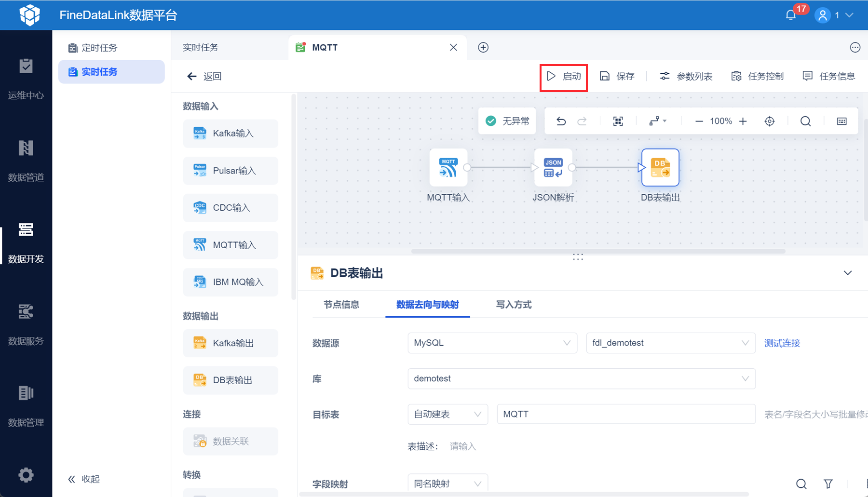Open the fdl_demotest connection dropdown
The width and height of the screenshot is (868, 497).
(x=671, y=343)
